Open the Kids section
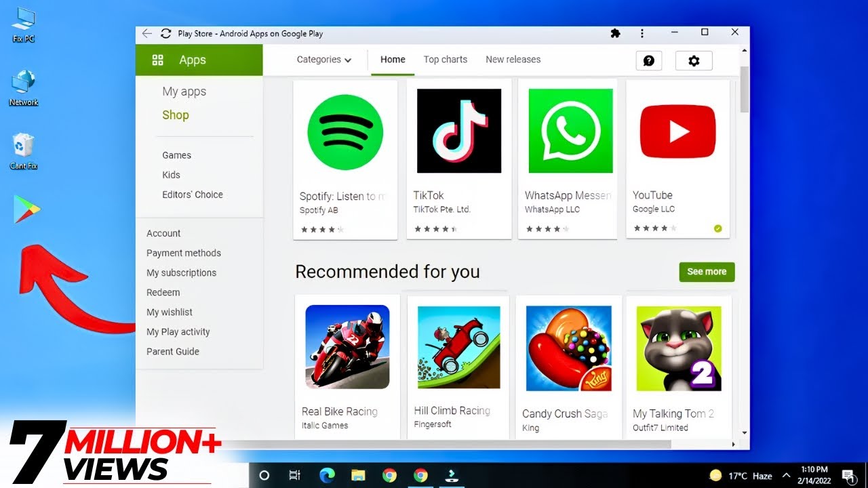Screen dimensions: 868x488 point(171,175)
